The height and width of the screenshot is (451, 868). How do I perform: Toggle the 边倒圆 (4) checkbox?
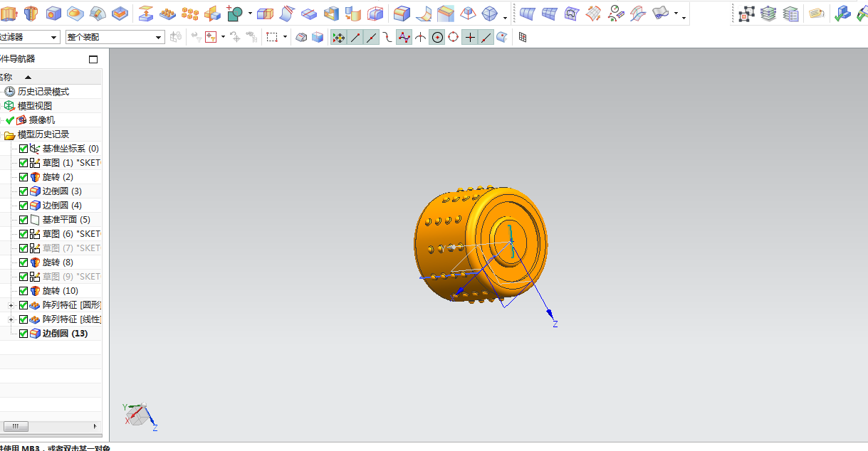[23, 206]
